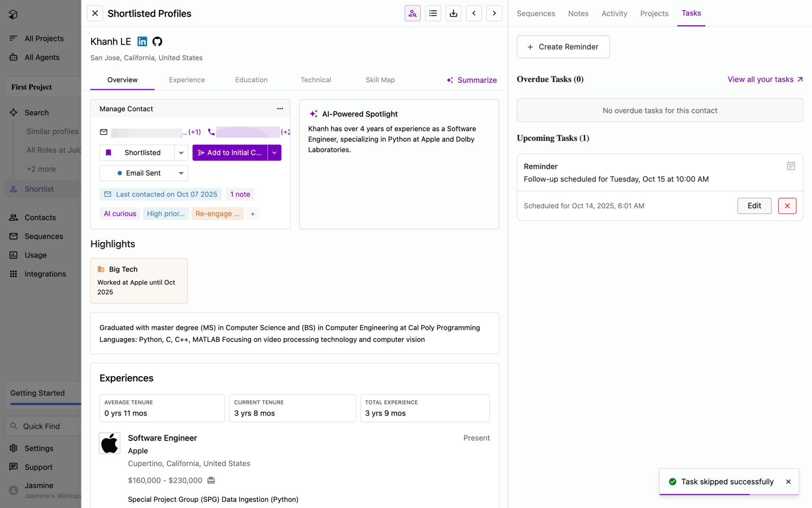Click the email envelope icon in Manage Contact

point(104,132)
